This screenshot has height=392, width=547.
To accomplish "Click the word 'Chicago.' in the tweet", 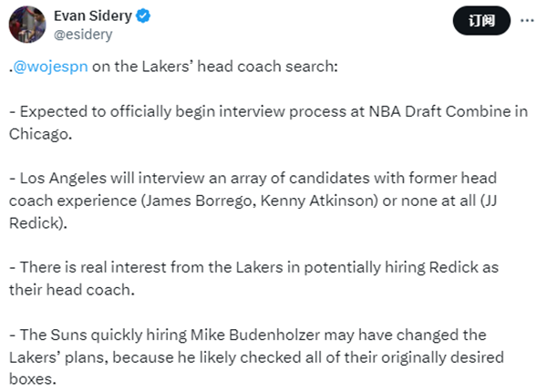I will pos(40,134).
